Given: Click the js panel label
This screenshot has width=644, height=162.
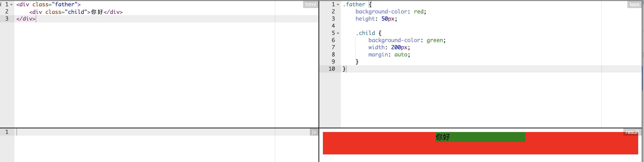Looking at the screenshot, I should [x=314, y=132].
